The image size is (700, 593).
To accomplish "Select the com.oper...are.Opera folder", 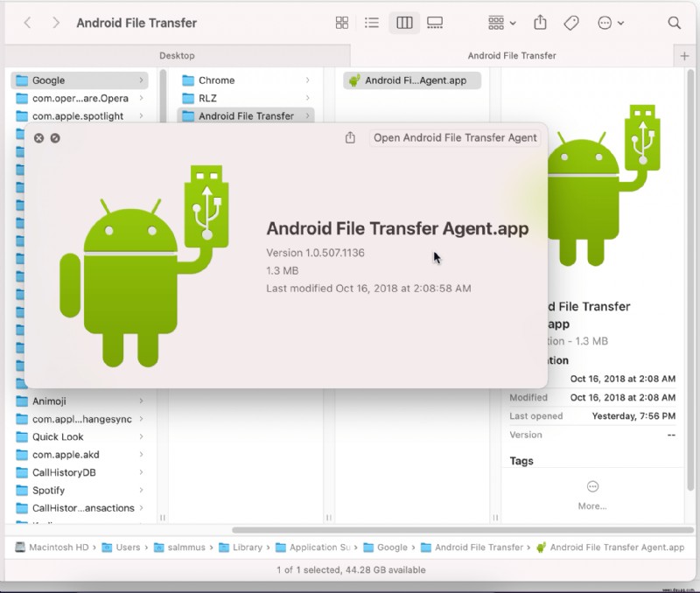I will coord(80,98).
